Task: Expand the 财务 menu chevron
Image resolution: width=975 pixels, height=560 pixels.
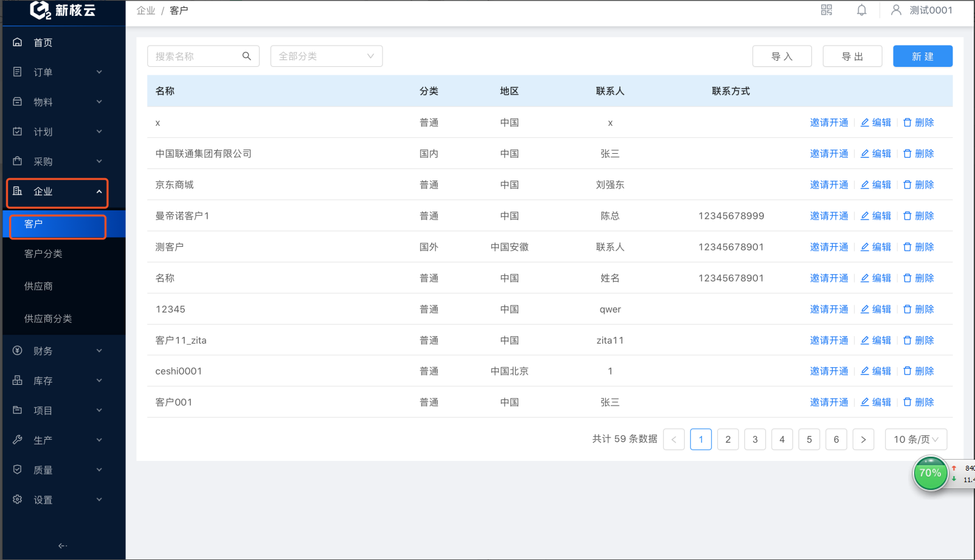Action: click(99, 350)
